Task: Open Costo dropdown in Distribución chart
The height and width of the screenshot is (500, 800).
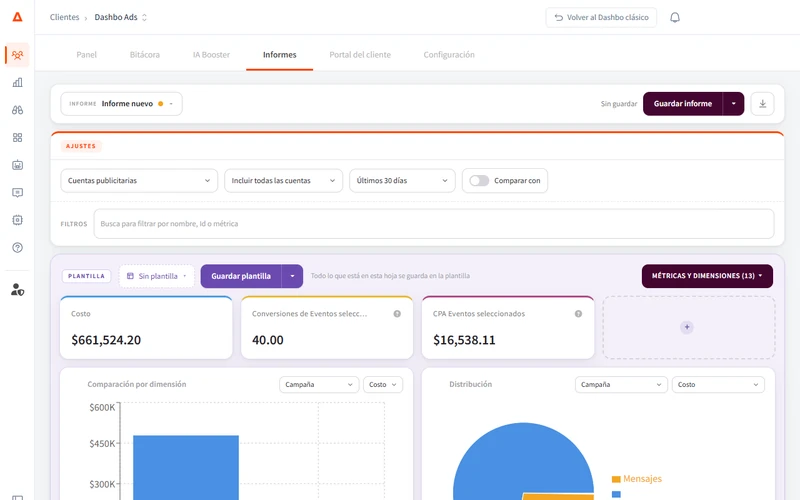Action: pyautogui.click(x=718, y=385)
